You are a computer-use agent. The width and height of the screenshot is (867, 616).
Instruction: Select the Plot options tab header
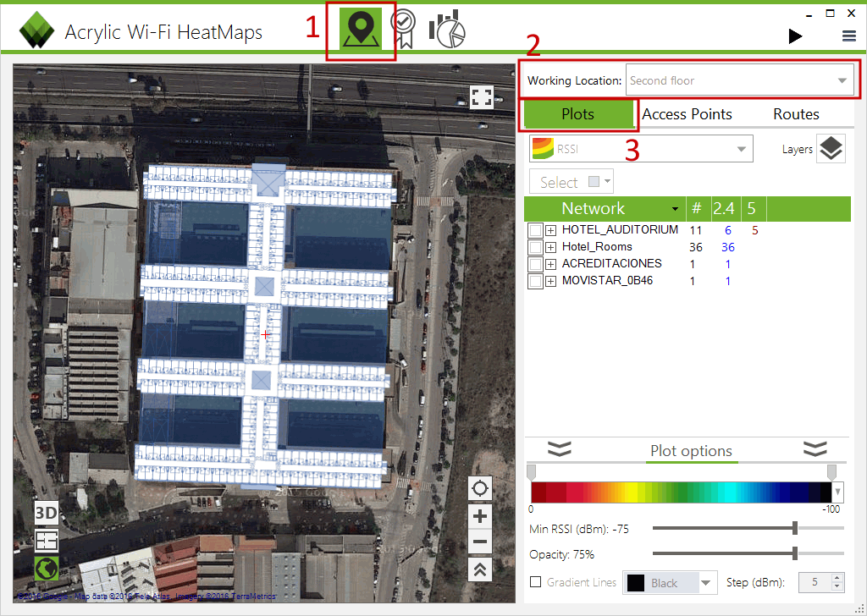(691, 451)
